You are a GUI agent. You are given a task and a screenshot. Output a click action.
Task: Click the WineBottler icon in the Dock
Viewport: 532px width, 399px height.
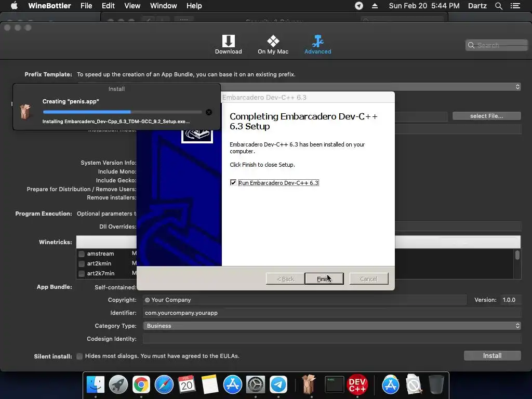(x=309, y=385)
